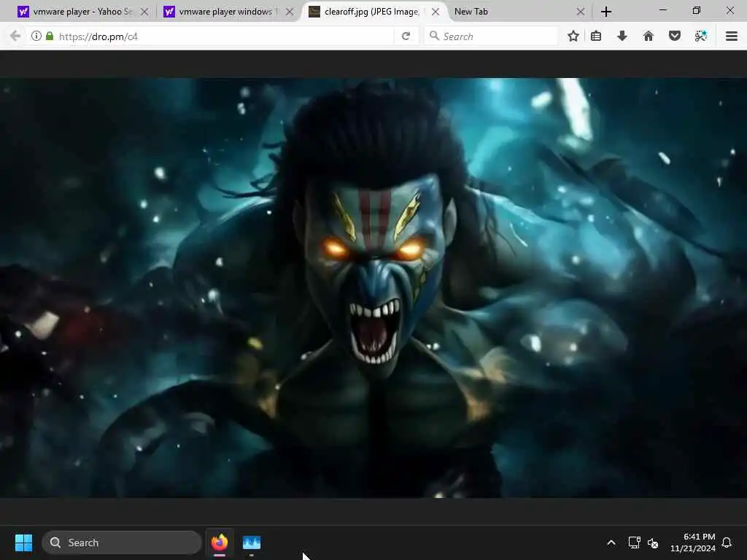This screenshot has width=747, height=560.
Task: Show bookmarks list icon
Action: click(x=596, y=36)
